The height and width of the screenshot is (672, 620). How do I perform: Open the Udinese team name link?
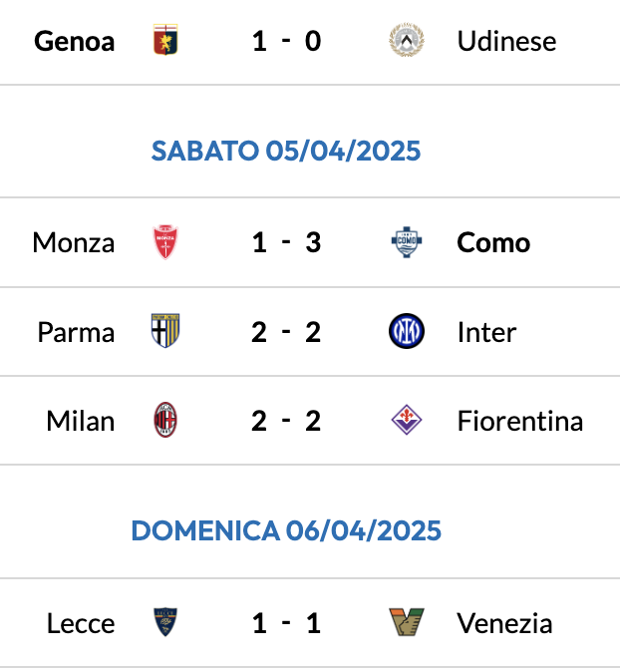coord(506,41)
